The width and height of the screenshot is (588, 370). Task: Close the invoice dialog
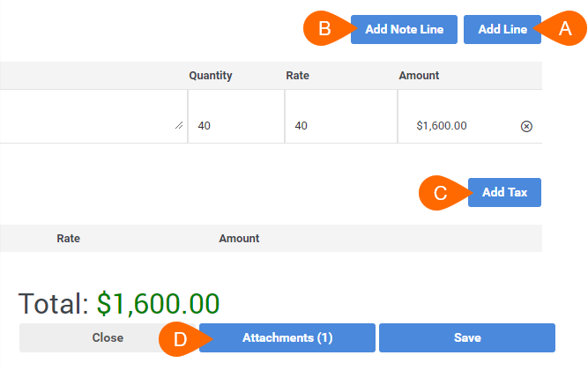point(108,337)
